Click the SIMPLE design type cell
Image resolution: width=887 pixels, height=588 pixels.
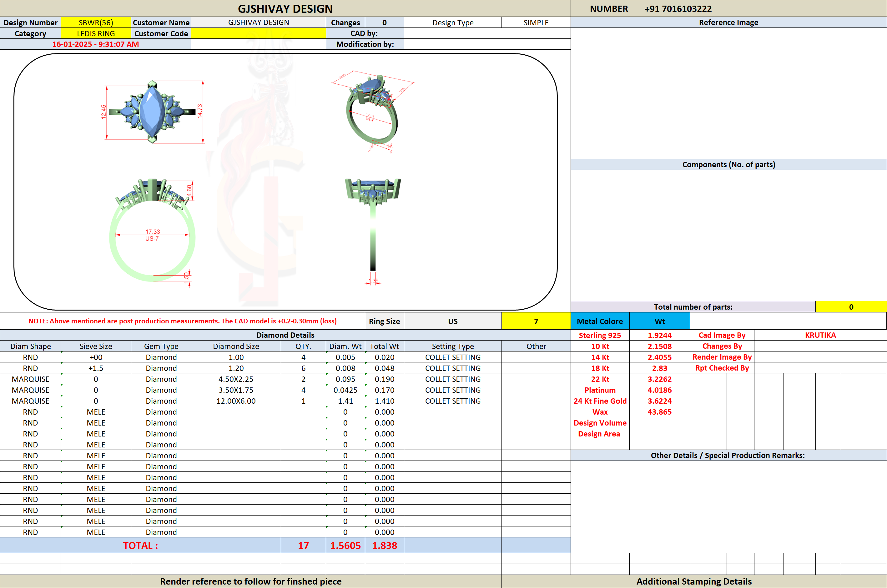click(536, 22)
